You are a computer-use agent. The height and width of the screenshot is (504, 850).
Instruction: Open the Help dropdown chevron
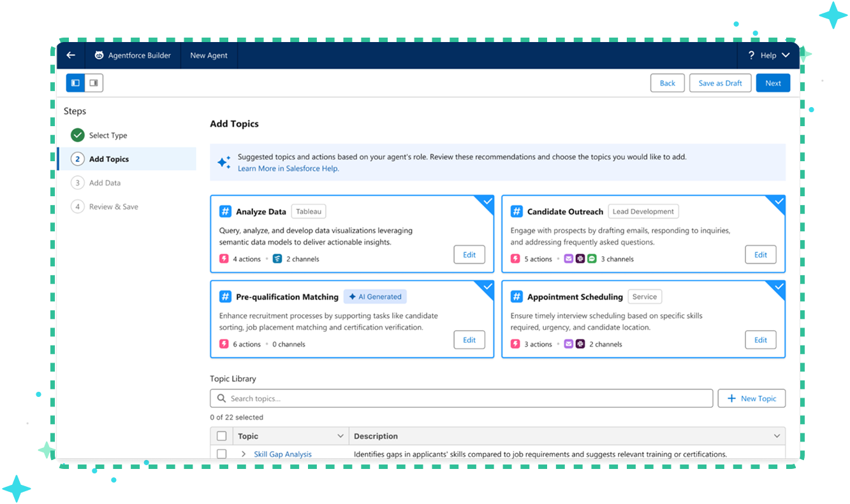coord(785,55)
